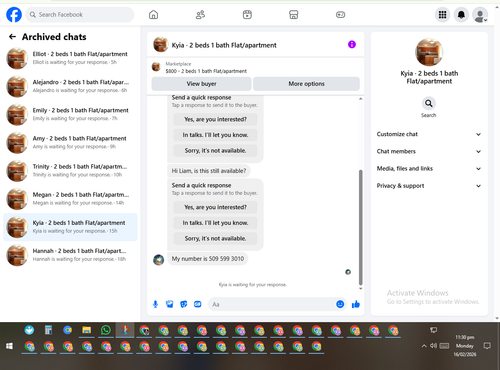Open the notifications bell icon
This screenshot has height=370, width=500.
[x=461, y=15]
